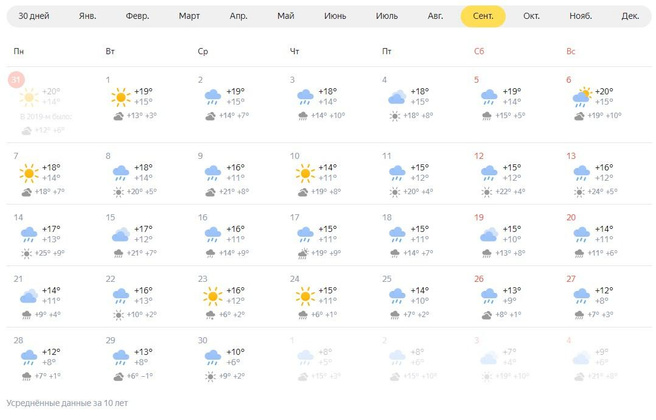Switch to the 30 дней tab
Screen dimensions: 656x420
36,17
